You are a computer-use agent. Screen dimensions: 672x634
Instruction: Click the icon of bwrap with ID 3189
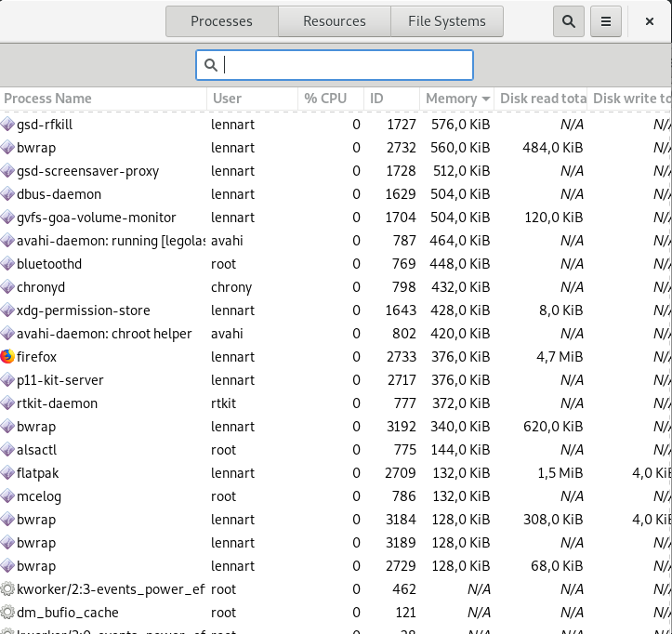7,543
